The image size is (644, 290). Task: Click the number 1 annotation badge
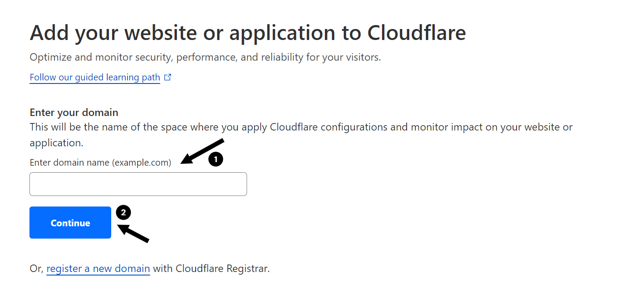pos(215,159)
